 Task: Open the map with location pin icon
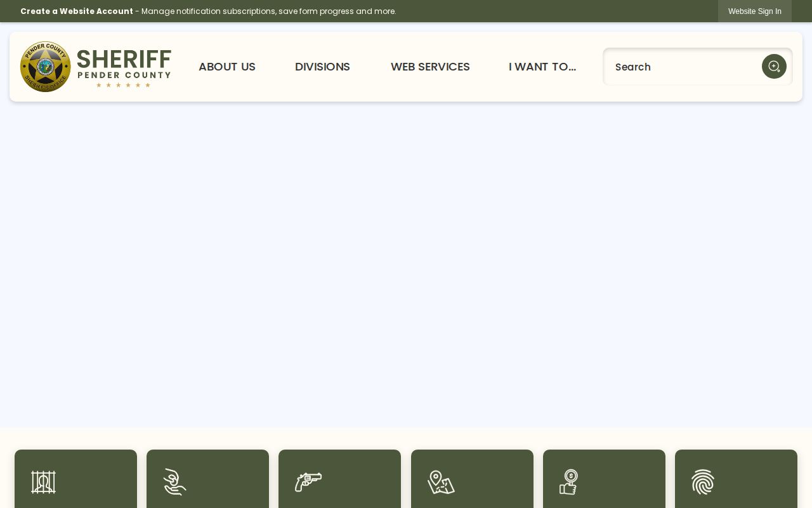(x=441, y=482)
